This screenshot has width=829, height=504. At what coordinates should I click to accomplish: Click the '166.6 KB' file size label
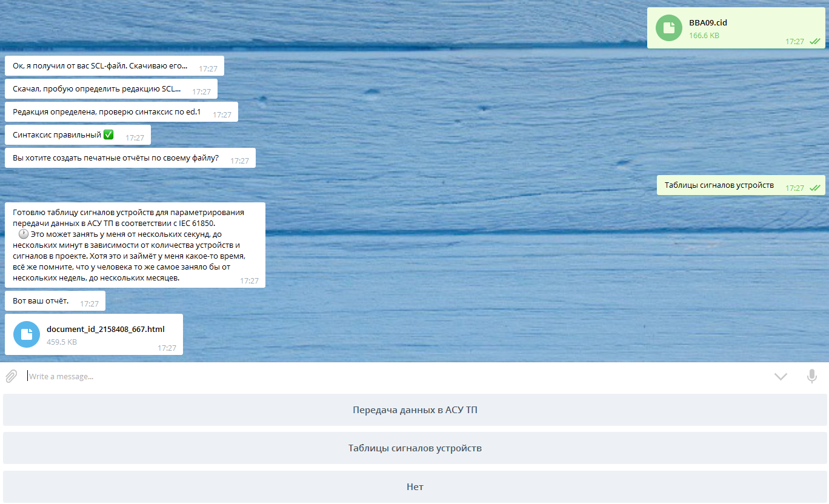point(704,36)
